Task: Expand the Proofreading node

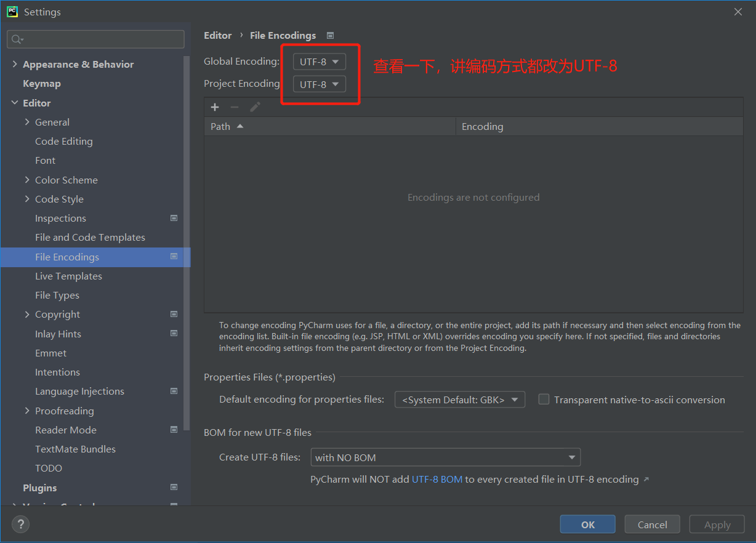Action: click(27, 411)
